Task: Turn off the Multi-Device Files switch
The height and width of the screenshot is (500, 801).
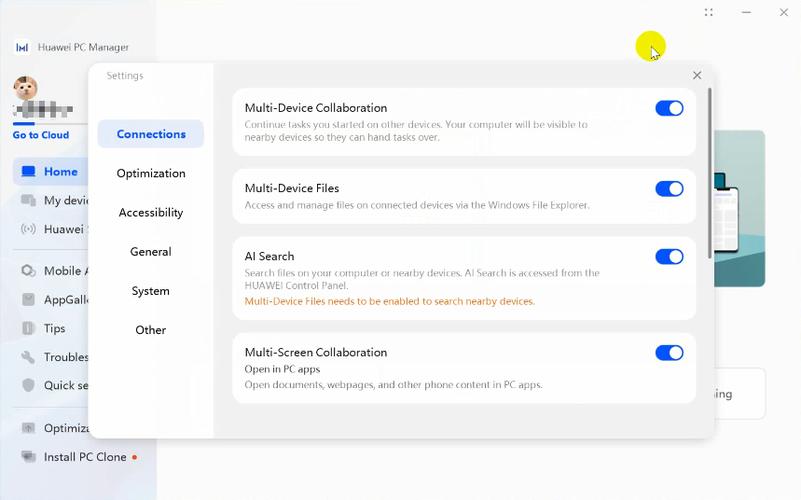Action: (669, 189)
